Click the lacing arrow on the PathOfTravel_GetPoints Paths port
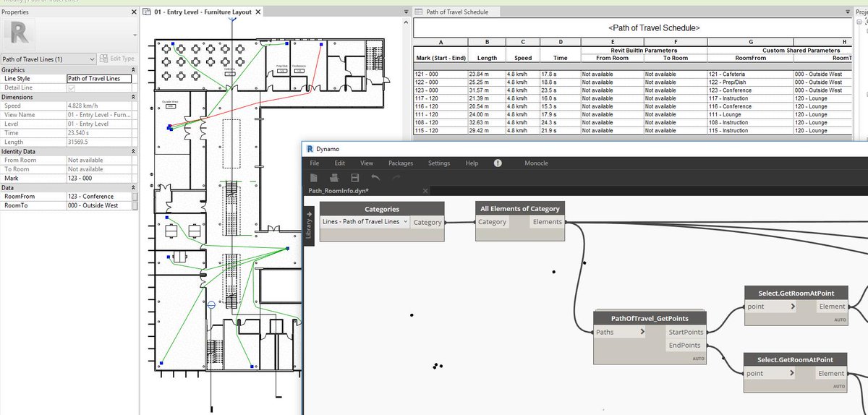Viewport: 868px width, 415px height. pos(642,332)
